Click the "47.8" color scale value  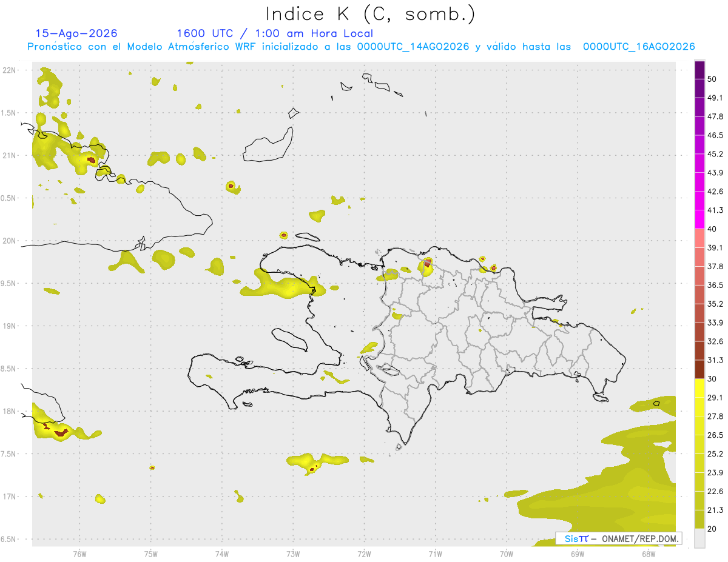(x=715, y=116)
